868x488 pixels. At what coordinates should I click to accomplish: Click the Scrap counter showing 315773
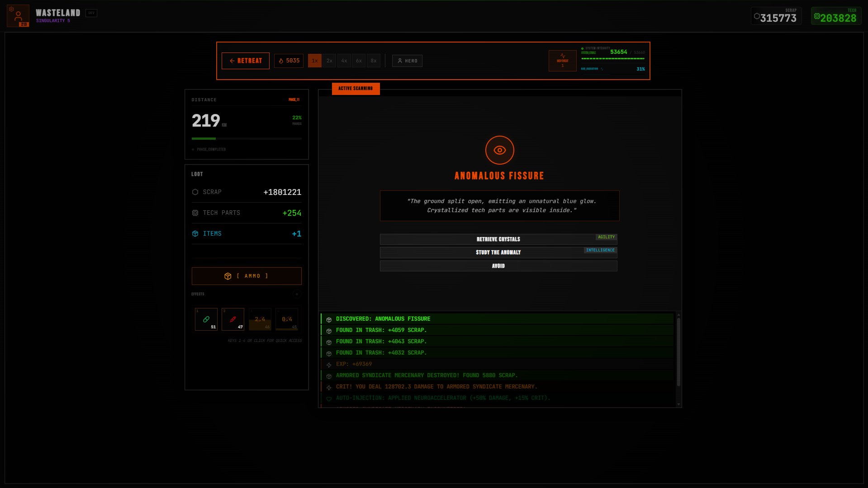pos(776,16)
